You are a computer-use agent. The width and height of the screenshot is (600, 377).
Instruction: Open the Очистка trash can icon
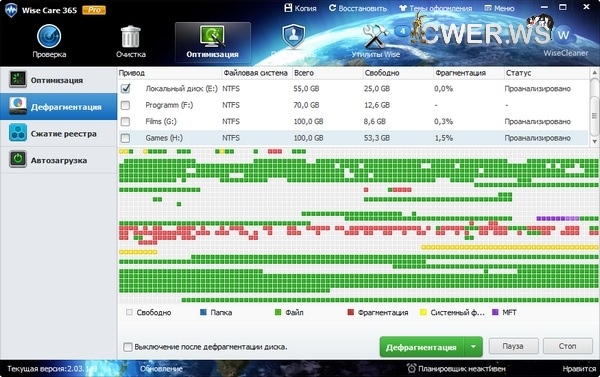[x=131, y=36]
